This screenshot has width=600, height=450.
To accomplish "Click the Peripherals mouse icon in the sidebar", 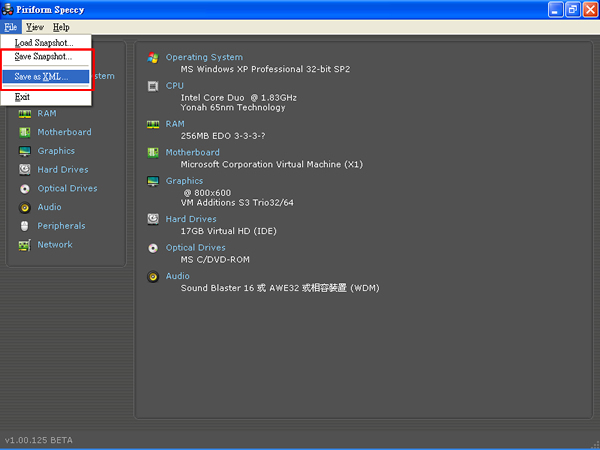I will coord(25,226).
